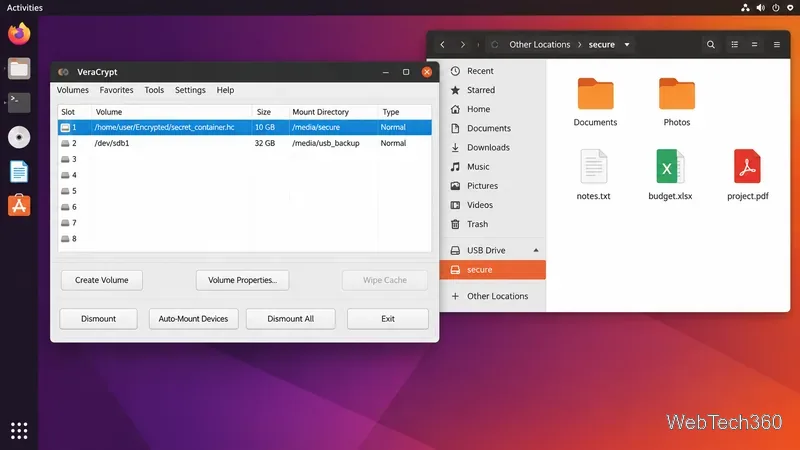The image size is (800, 450).
Task: Click the /media/usb_backup mount directory cell
Action: click(x=326, y=143)
